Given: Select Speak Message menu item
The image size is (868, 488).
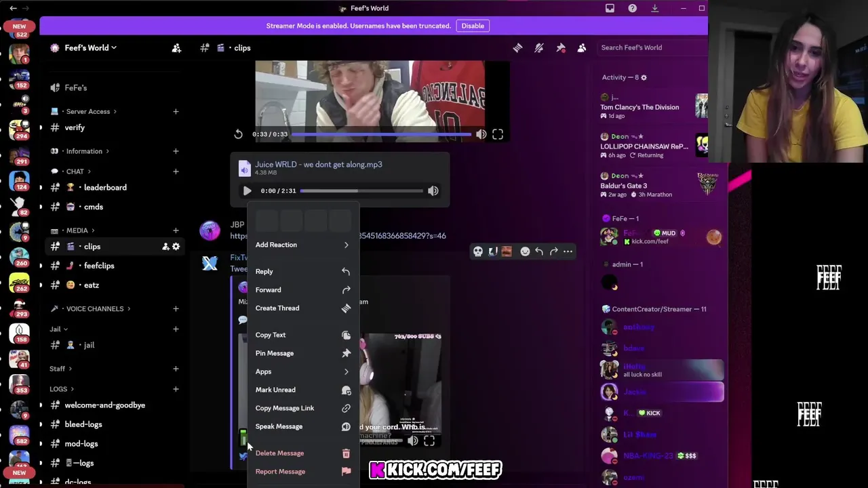Looking at the screenshot, I should (302, 426).
